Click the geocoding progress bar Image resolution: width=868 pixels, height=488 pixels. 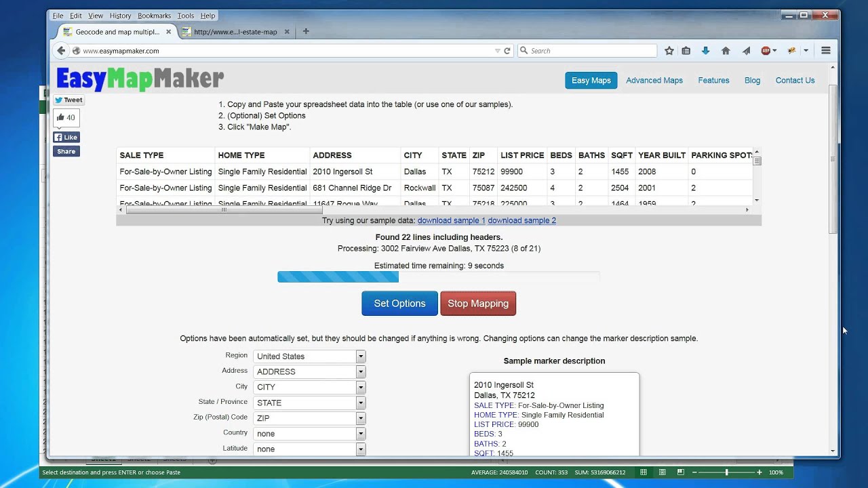(x=438, y=277)
